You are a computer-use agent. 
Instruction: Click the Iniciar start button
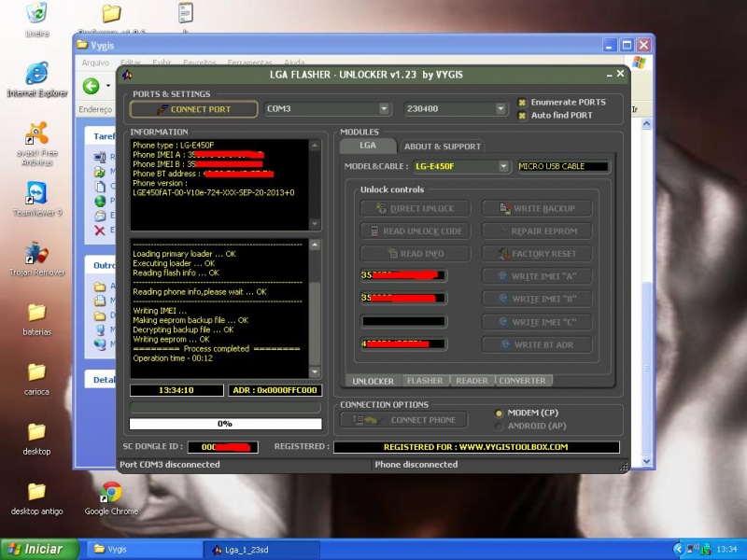[39, 549]
